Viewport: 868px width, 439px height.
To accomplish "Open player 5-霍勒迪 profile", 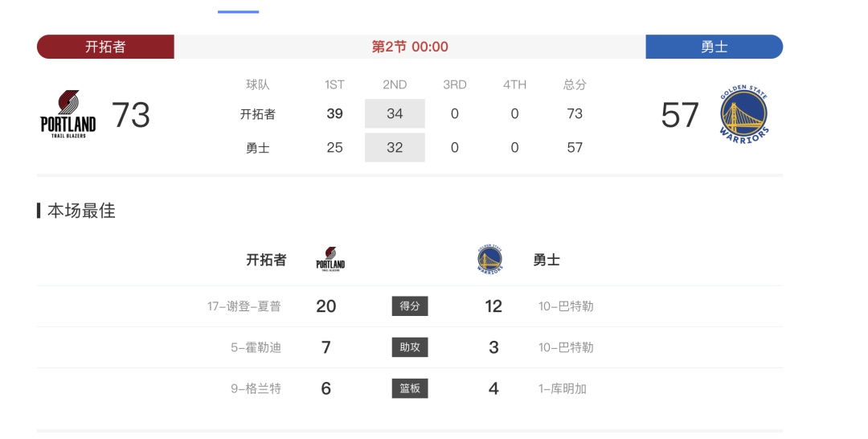I will pos(256,347).
